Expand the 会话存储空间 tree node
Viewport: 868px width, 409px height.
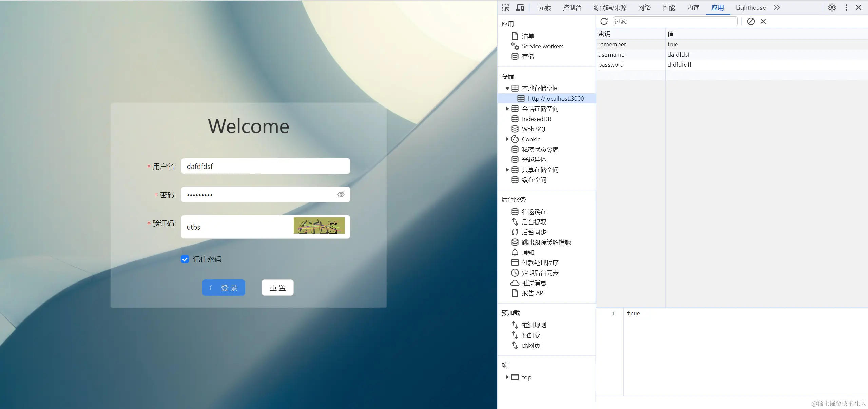507,109
